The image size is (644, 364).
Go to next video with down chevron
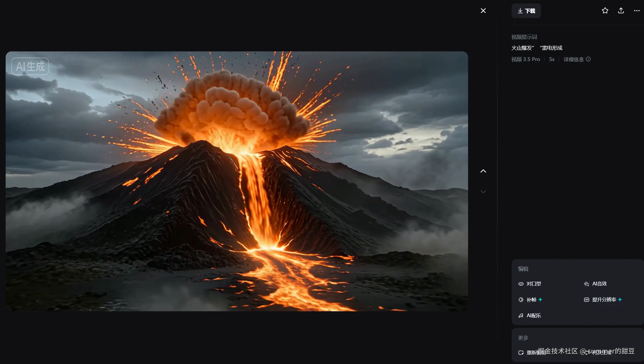tap(483, 192)
